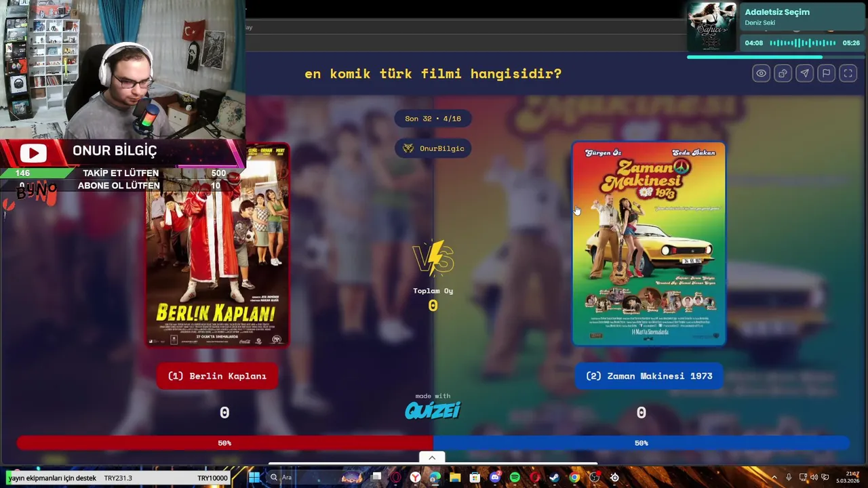Click the flag report icon
Image resolution: width=868 pixels, height=488 pixels.
[x=826, y=73]
